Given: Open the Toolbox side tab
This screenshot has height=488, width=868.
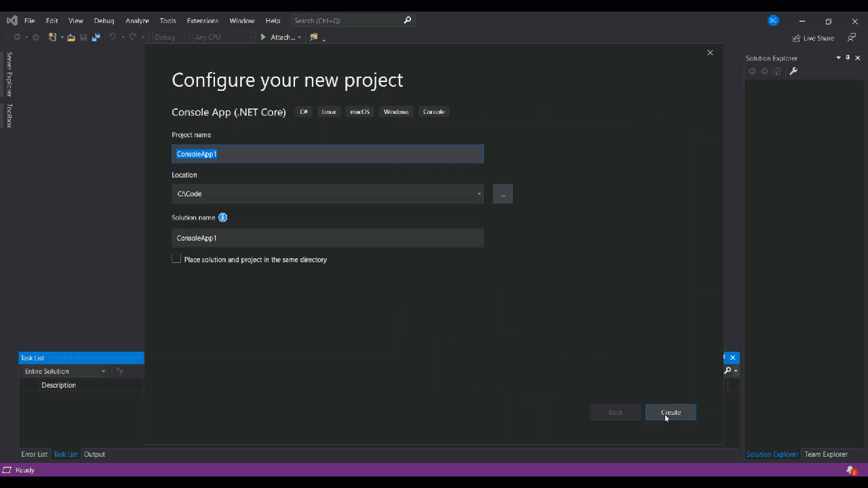Looking at the screenshot, I should coord(9,116).
